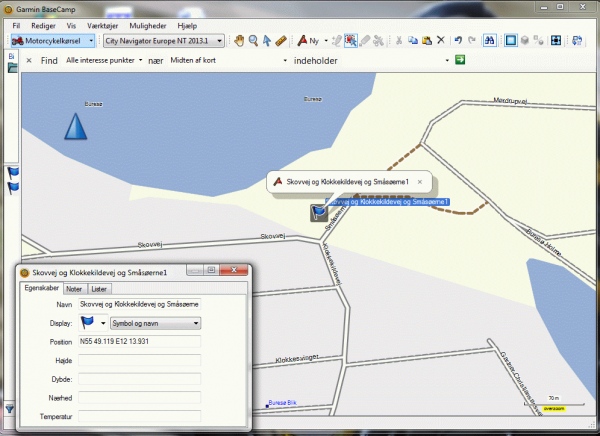This screenshot has height=436, width=600.
Task: Select the Measure ruler tool
Action: pos(281,41)
